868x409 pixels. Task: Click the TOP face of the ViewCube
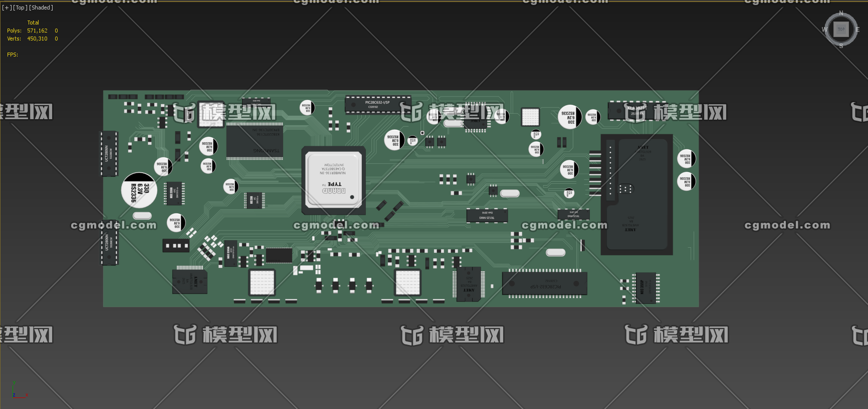click(841, 29)
